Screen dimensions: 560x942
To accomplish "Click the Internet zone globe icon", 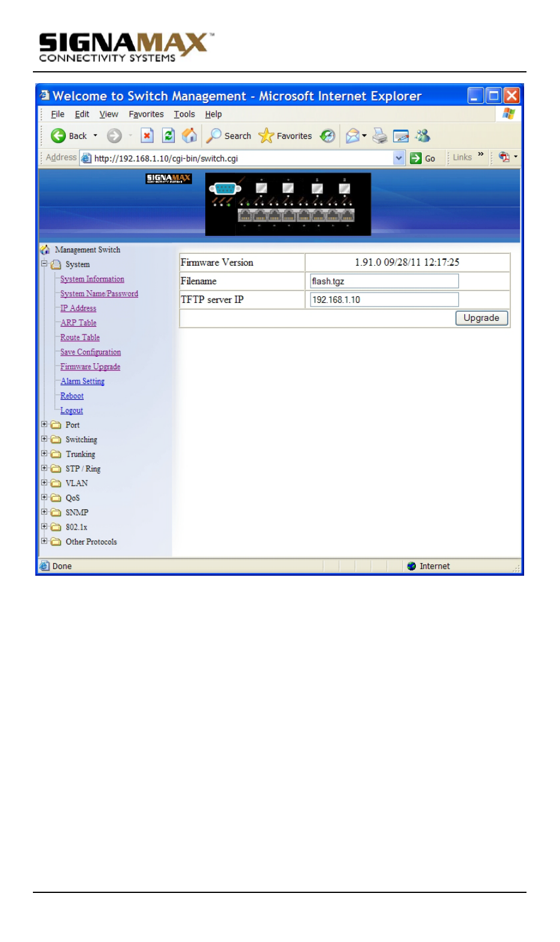I will (x=412, y=566).
